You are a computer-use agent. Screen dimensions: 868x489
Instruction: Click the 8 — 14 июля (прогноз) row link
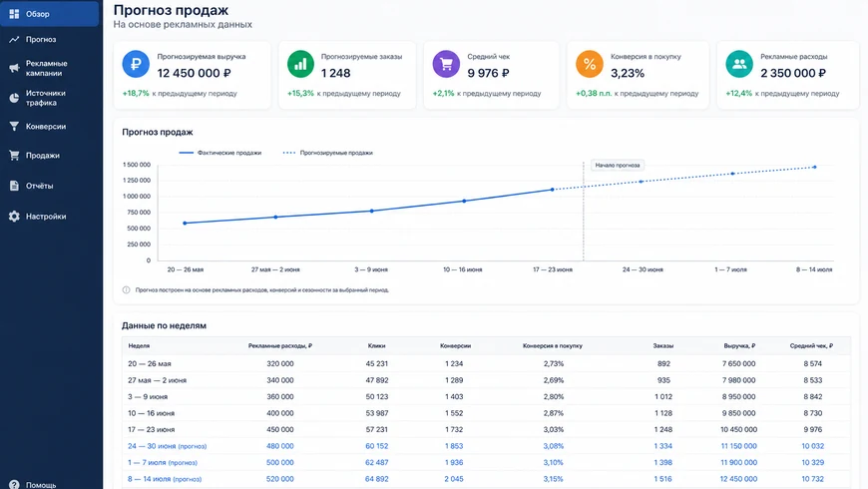click(x=165, y=479)
